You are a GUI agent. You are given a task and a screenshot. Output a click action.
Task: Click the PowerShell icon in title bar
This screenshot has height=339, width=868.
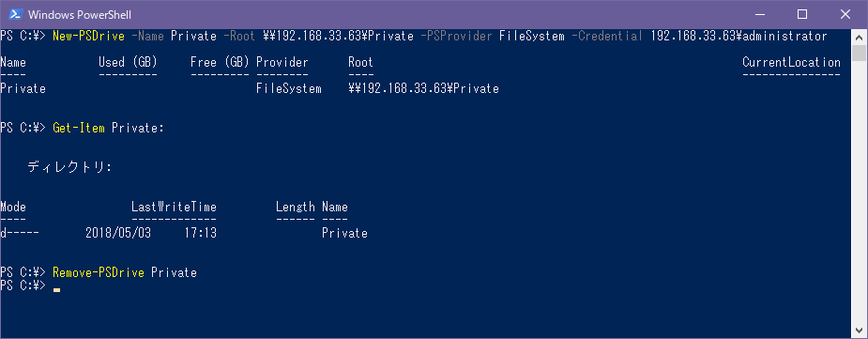[16, 14]
